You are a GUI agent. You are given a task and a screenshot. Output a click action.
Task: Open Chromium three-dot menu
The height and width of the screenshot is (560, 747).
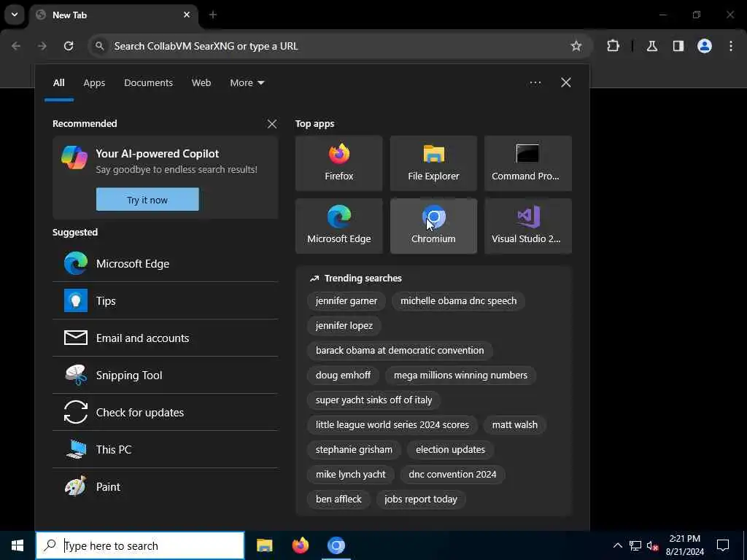[731, 46]
